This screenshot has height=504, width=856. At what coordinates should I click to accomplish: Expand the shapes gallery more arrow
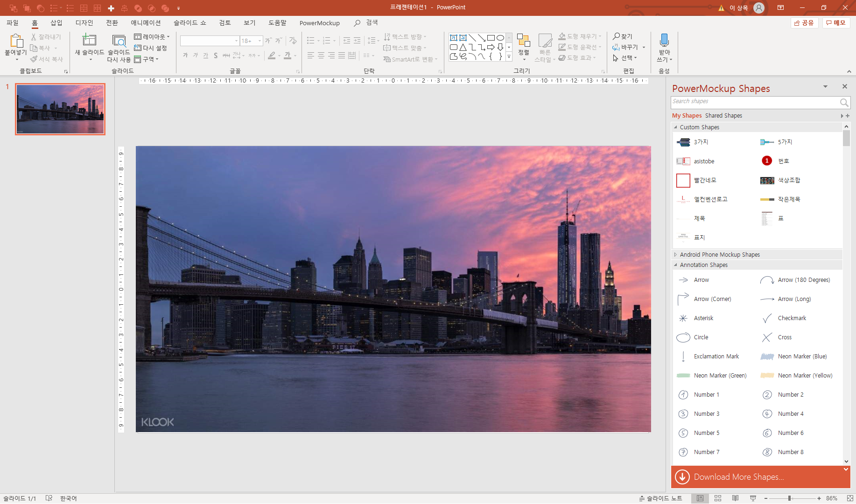[509, 56]
